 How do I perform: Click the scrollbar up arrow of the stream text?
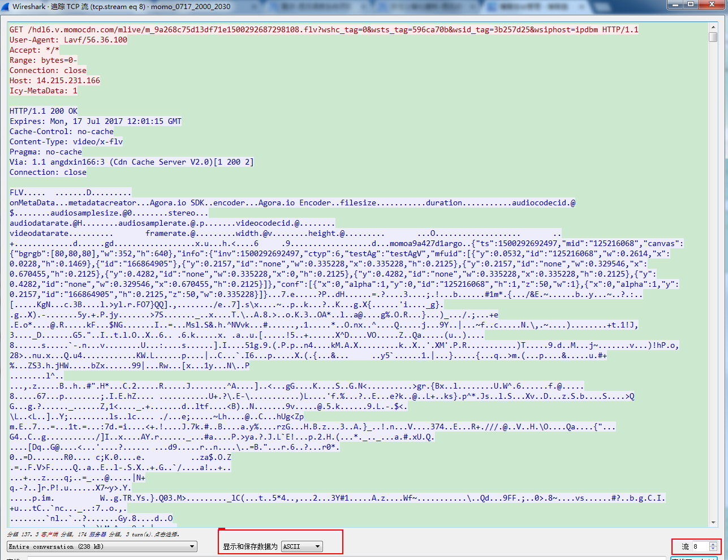point(713,28)
